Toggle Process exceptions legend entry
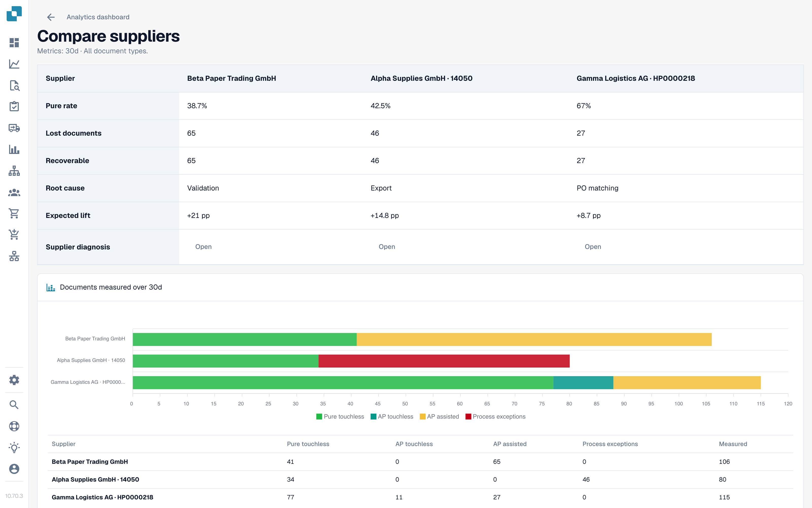812x508 pixels. (x=495, y=417)
